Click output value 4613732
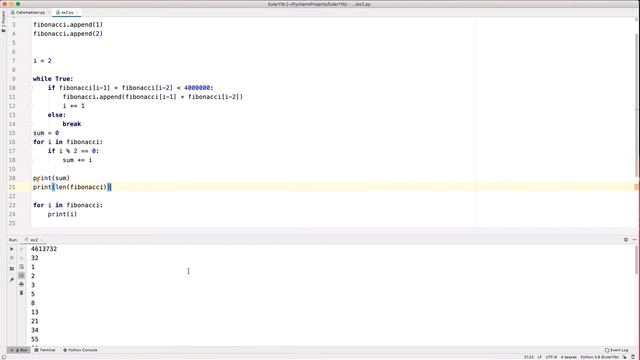 (x=44, y=249)
